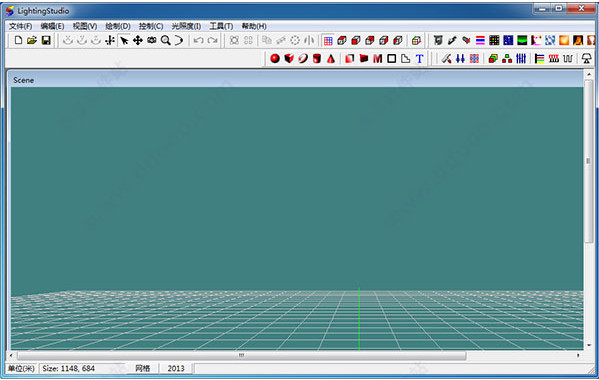Open the 控制(C) menu
599x380 pixels.
pos(151,26)
